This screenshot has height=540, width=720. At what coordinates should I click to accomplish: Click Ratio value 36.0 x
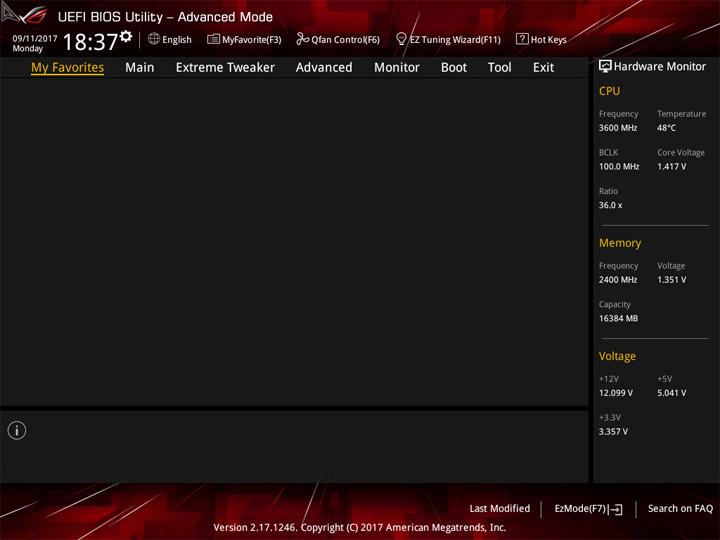pyautogui.click(x=610, y=205)
